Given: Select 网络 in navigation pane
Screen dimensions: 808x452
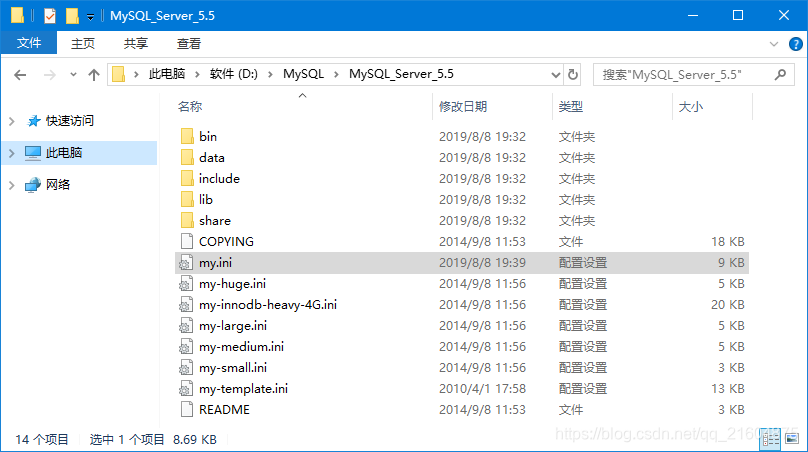Looking at the screenshot, I should pyautogui.click(x=58, y=185).
